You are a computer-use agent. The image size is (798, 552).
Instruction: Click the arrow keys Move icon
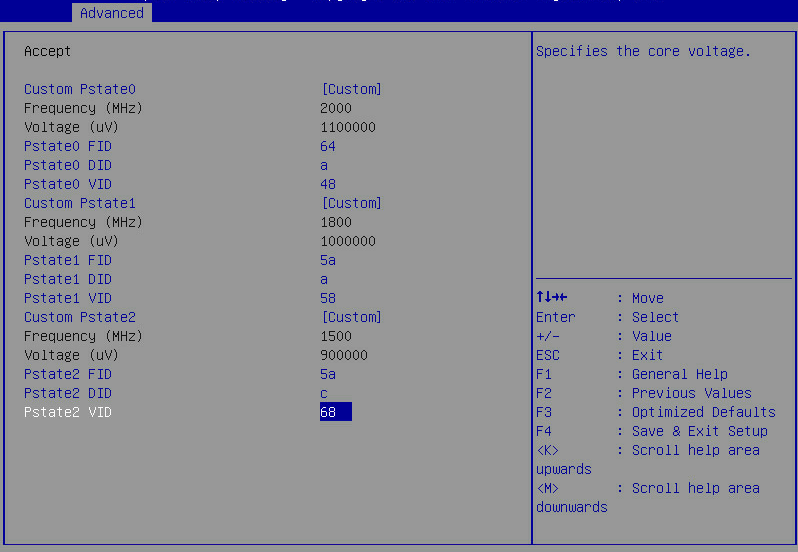coord(552,297)
